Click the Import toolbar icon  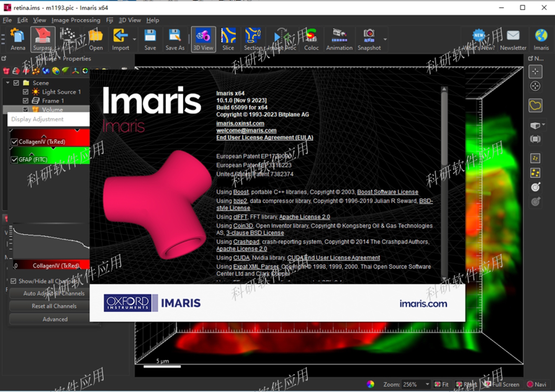pyautogui.click(x=120, y=39)
